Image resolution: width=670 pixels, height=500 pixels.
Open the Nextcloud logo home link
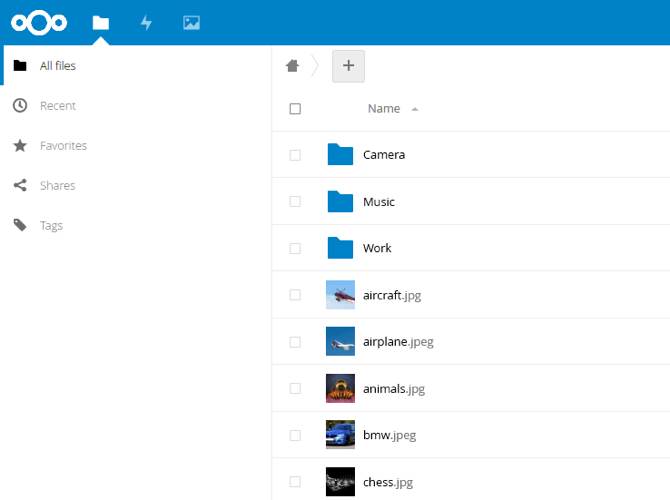[39, 23]
